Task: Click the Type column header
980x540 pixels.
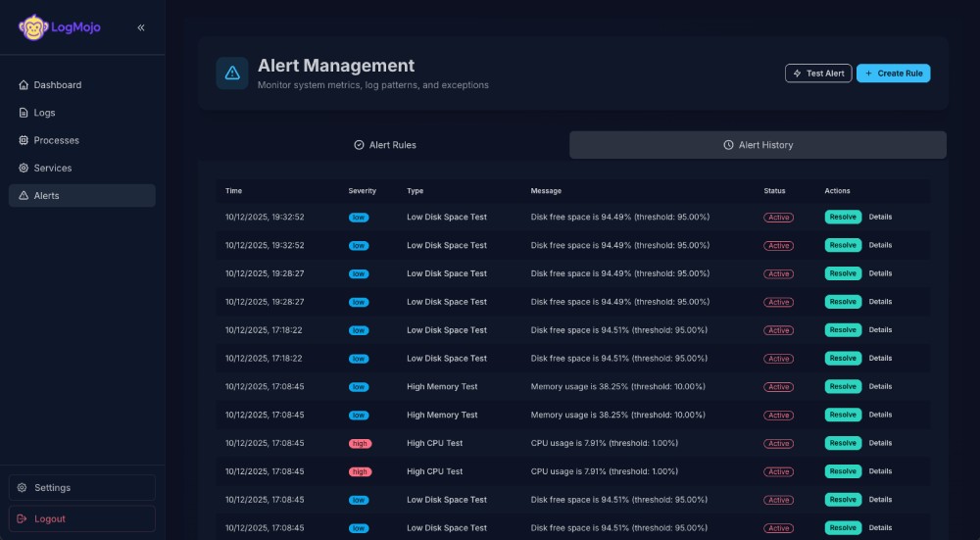Action: pyautogui.click(x=415, y=191)
